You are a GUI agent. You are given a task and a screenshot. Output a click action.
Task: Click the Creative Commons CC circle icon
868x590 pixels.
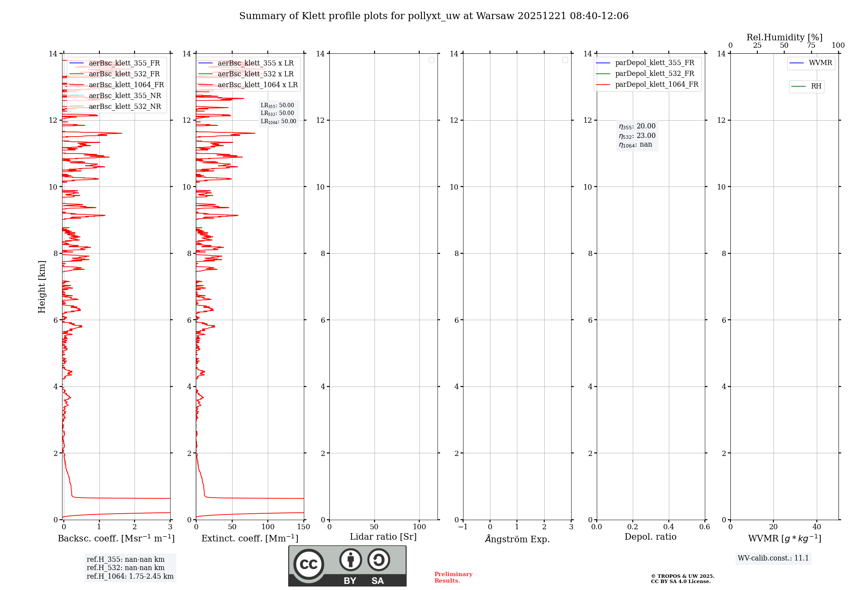pyautogui.click(x=309, y=564)
